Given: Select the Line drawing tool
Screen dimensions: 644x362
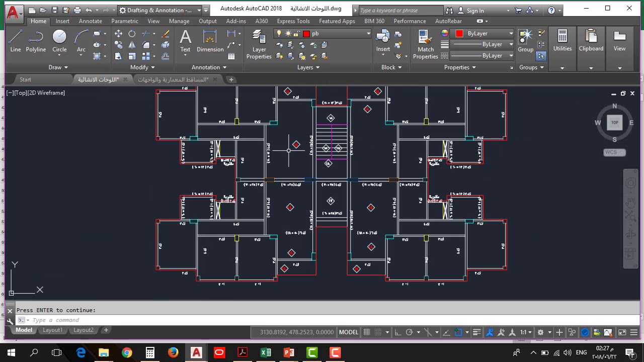Looking at the screenshot, I should click(x=15, y=40).
